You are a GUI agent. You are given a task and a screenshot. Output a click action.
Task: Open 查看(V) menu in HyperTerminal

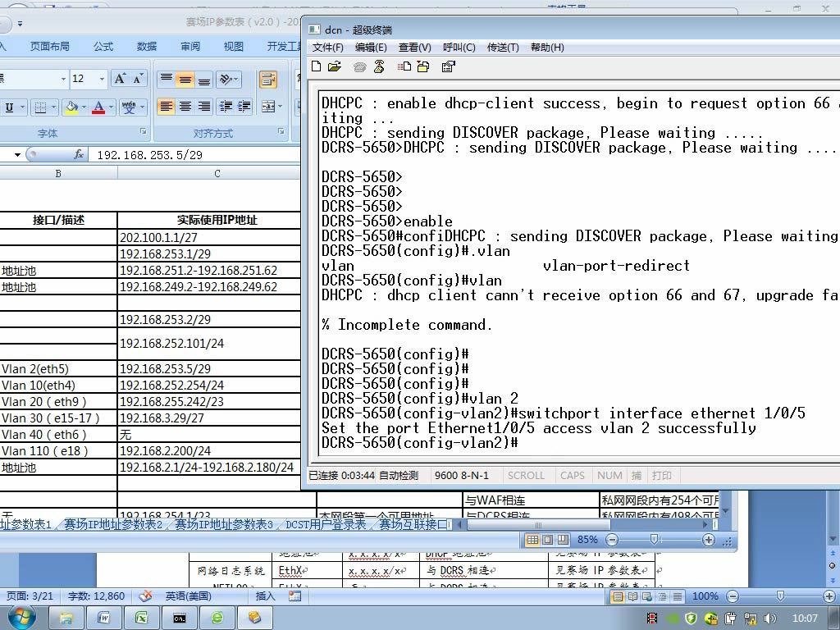414,47
